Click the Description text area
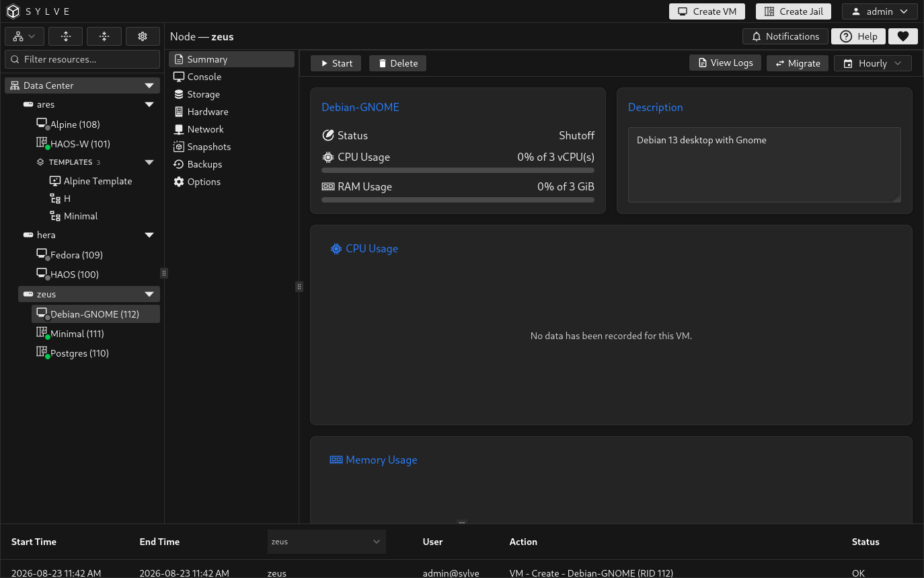 pyautogui.click(x=764, y=164)
